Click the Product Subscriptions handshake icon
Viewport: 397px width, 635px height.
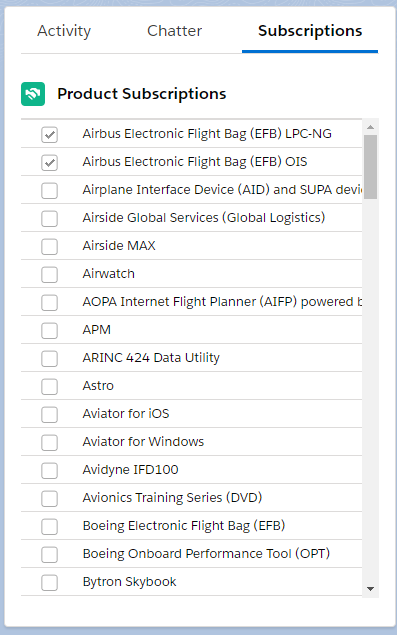click(x=33, y=94)
